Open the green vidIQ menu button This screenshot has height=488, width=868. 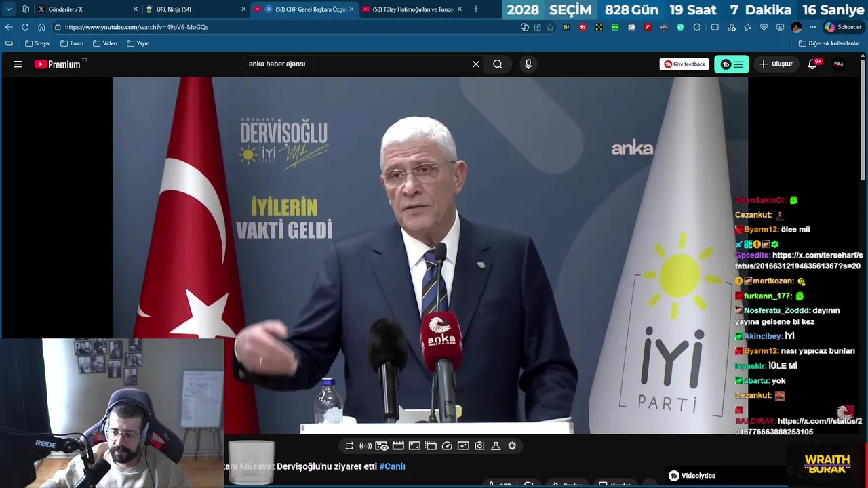click(731, 64)
